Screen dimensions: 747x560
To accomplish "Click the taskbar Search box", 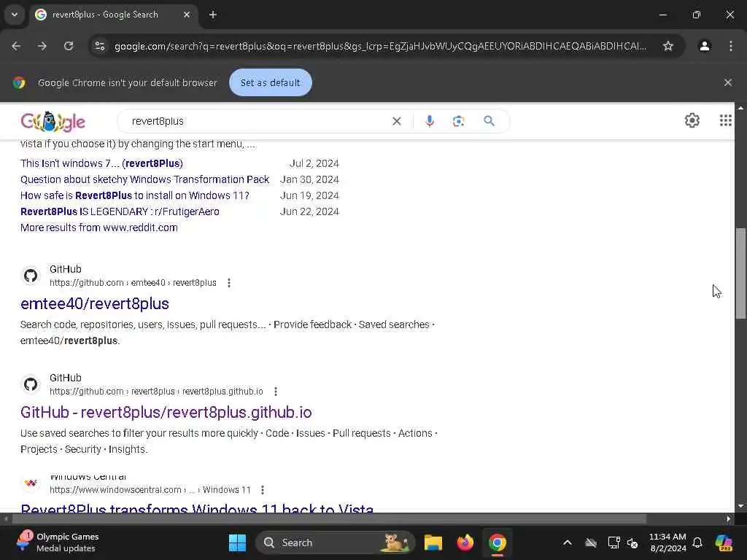I will [336, 542].
